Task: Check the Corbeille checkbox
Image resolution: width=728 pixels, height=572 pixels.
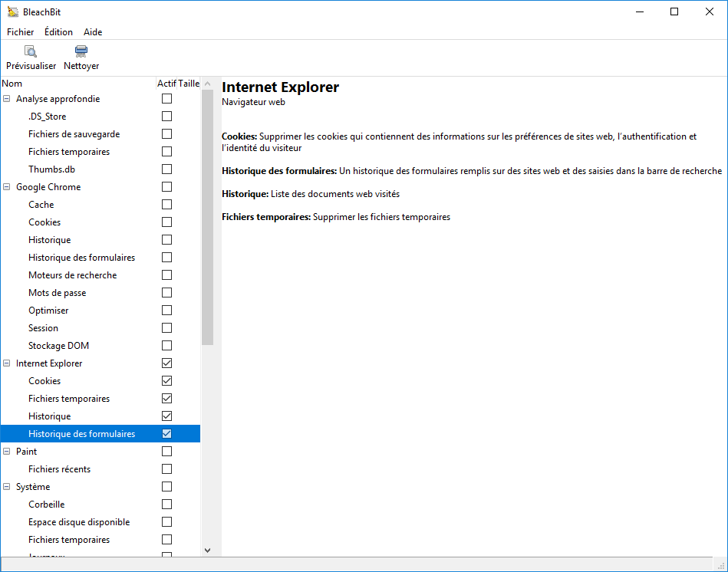Action: click(166, 505)
